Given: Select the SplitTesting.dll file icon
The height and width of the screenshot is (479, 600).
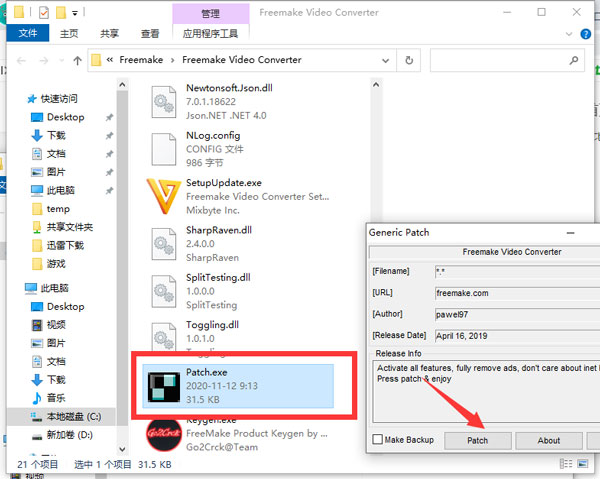Looking at the screenshot, I should (x=164, y=292).
